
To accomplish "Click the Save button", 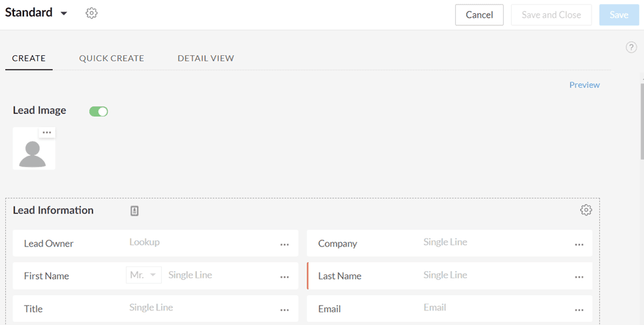I will click(x=619, y=15).
